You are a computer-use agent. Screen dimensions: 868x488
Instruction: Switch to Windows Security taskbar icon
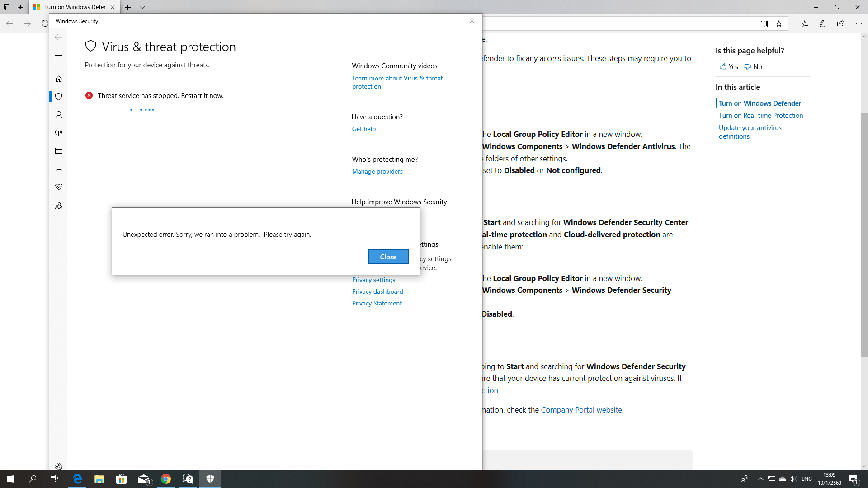click(x=210, y=479)
